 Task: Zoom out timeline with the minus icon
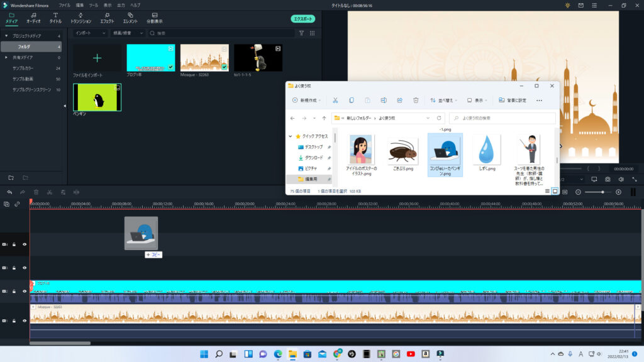[x=579, y=192]
